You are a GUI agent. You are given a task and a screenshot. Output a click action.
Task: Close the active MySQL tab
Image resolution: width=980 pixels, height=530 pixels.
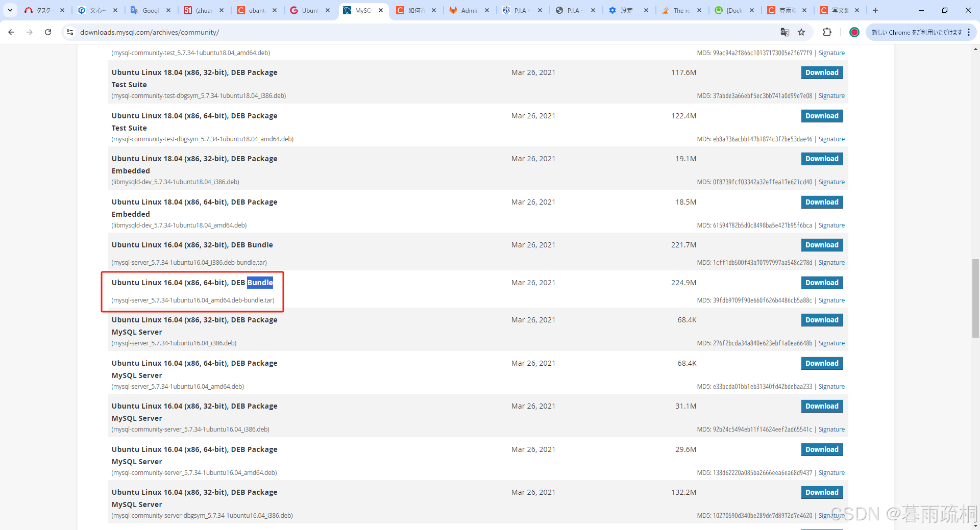pos(381,10)
